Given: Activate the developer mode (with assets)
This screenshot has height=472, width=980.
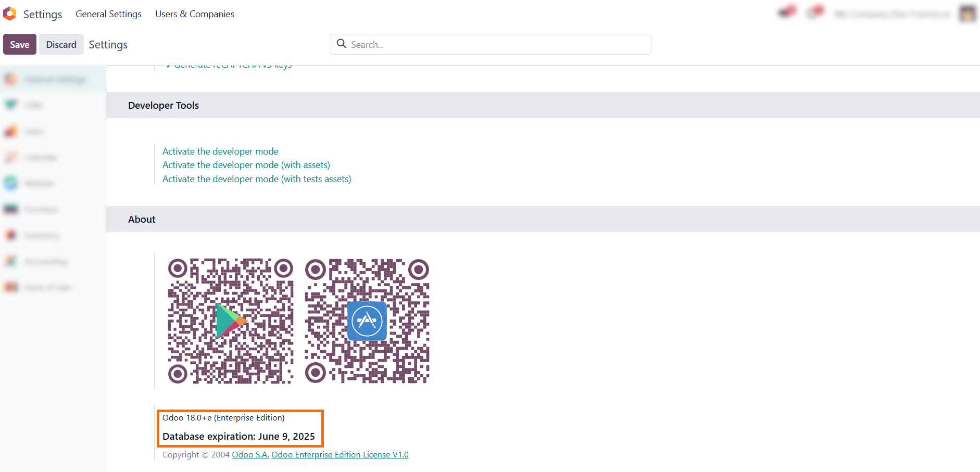Looking at the screenshot, I should tap(246, 165).
